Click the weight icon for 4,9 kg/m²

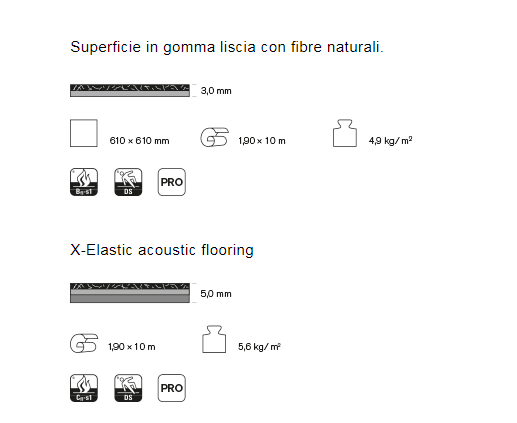click(345, 133)
